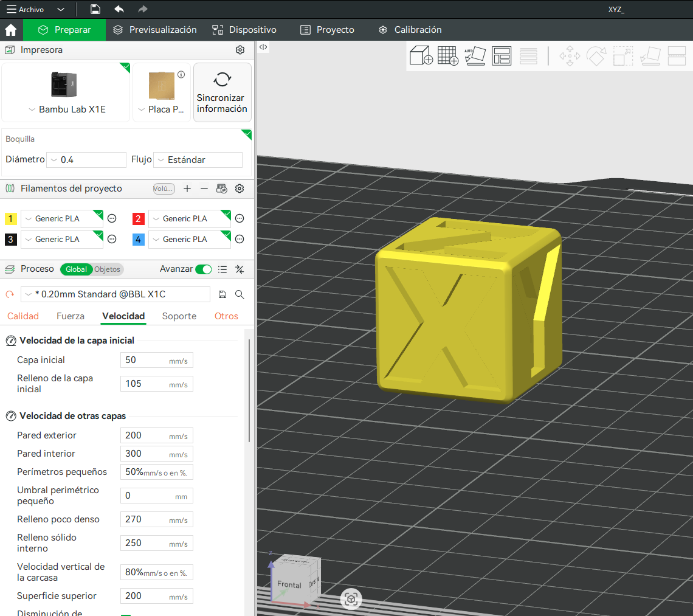
Task: Click the arrange all objects icon
Action: click(x=502, y=55)
